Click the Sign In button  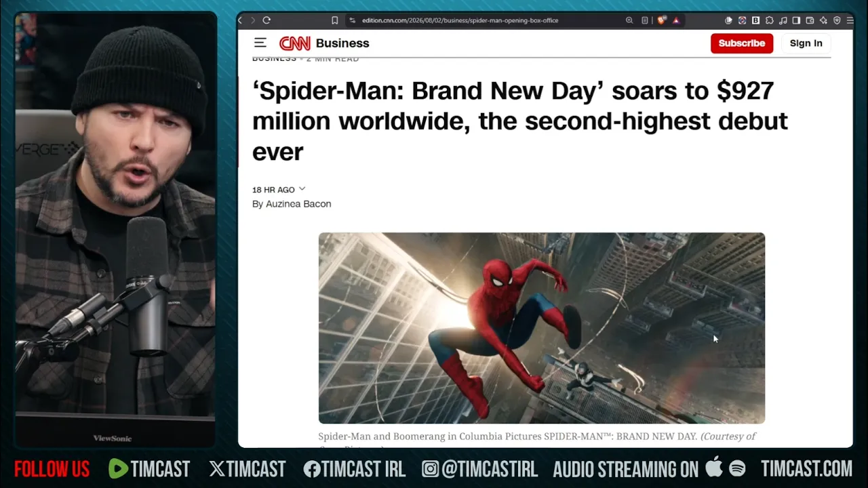pyautogui.click(x=806, y=43)
